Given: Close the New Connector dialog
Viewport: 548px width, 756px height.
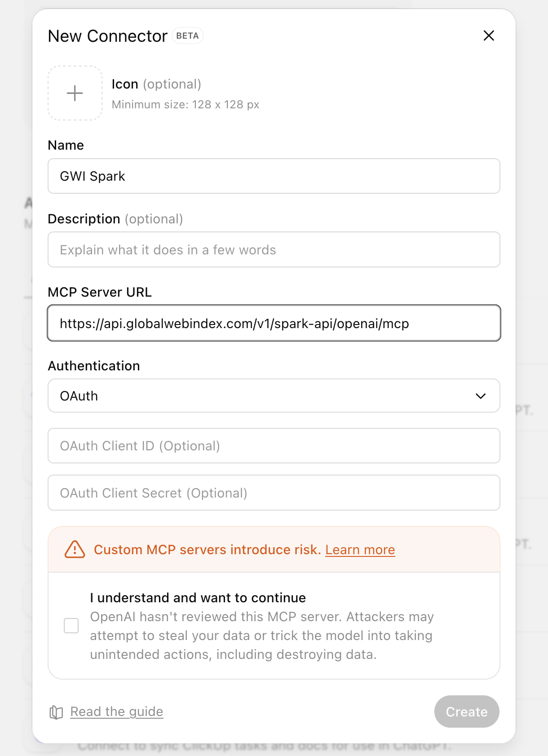Looking at the screenshot, I should (489, 36).
